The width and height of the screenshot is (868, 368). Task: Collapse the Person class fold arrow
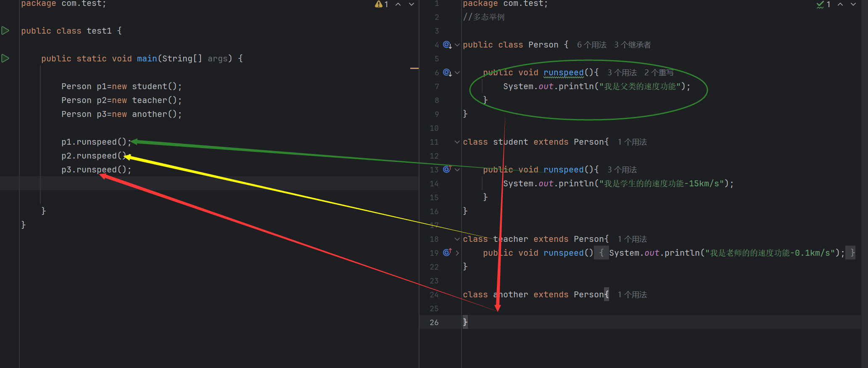click(457, 45)
